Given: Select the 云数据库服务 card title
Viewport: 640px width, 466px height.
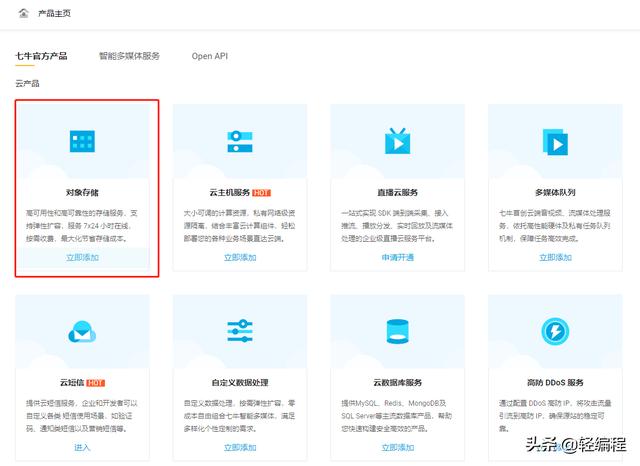Looking at the screenshot, I should click(x=398, y=382).
